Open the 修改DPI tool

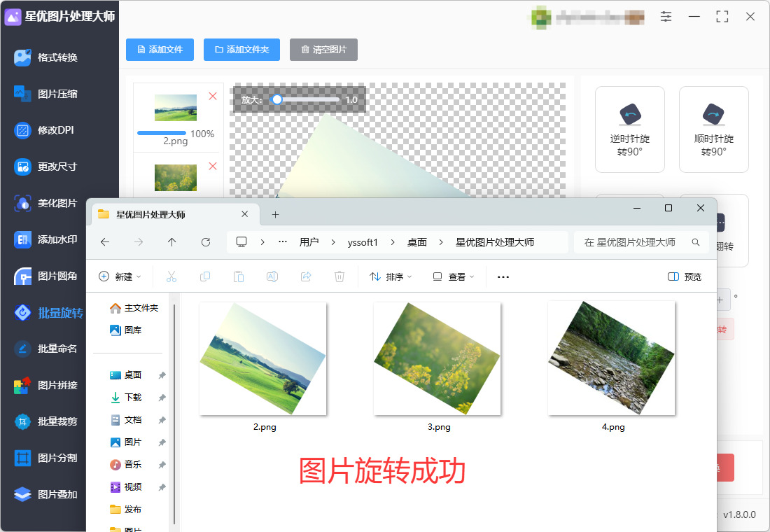44,130
